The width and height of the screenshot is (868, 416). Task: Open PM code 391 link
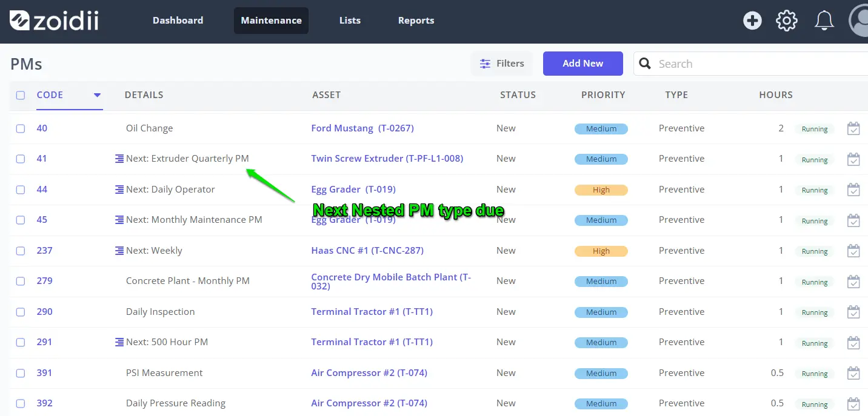pos(44,373)
